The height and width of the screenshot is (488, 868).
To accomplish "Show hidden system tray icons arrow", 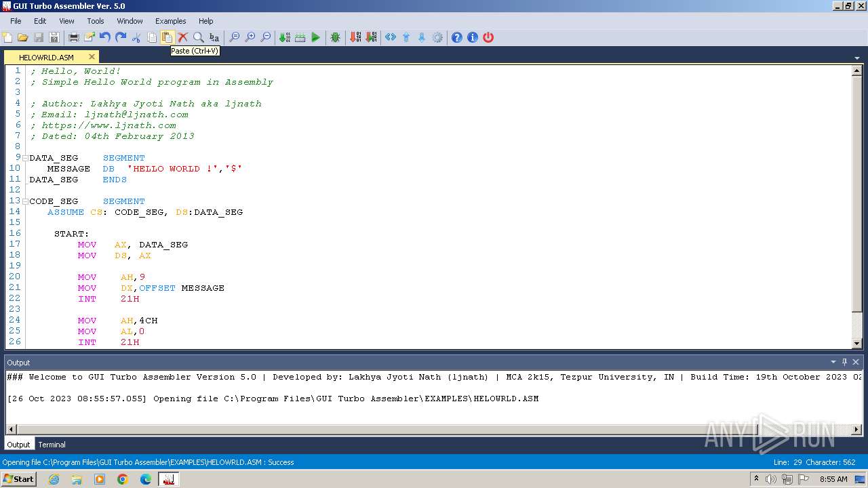I will click(756, 479).
